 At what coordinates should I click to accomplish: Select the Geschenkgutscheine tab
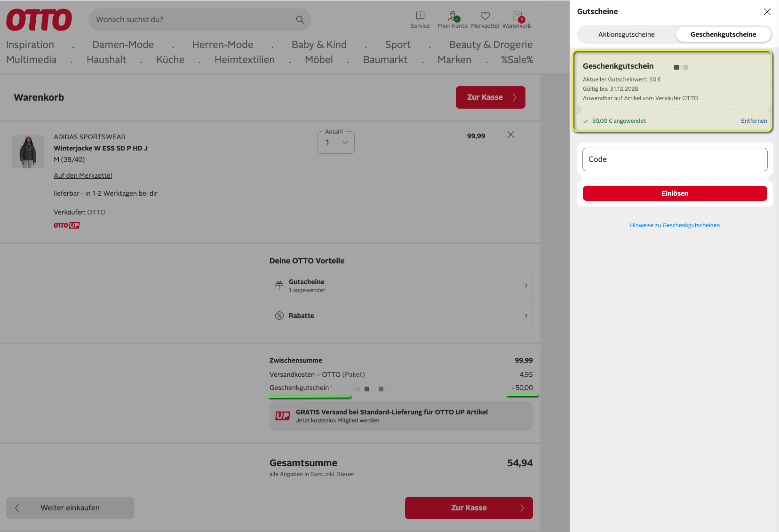pyautogui.click(x=723, y=34)
